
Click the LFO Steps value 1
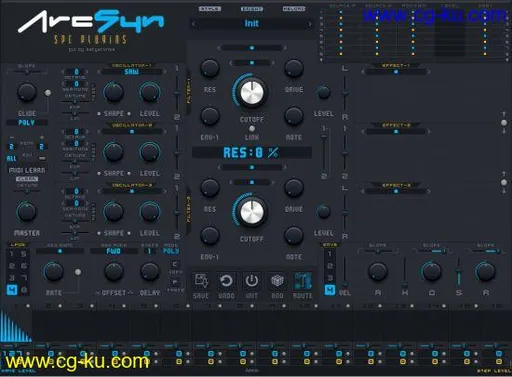click(x=149, y=251)
